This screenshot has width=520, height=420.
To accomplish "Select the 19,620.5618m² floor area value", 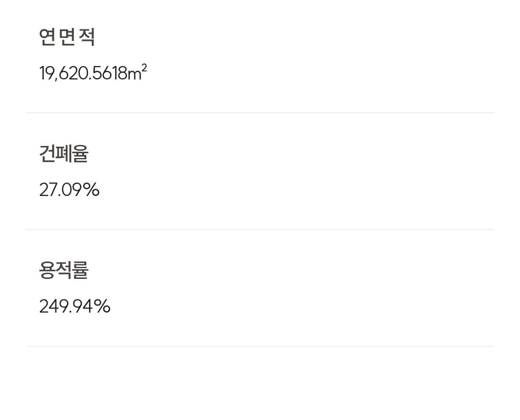I will point(92,73).
